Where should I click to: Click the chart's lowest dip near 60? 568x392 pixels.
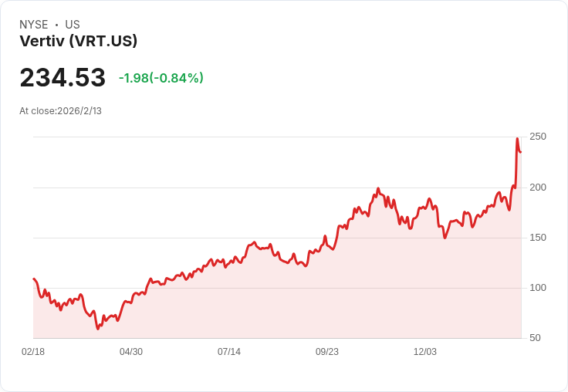point(98,329)
